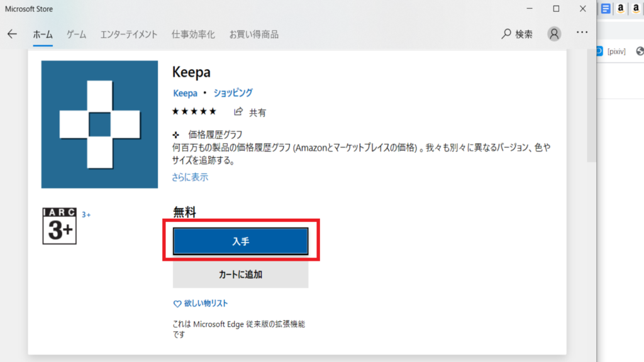
Task: Click the first Amazon icon in browser window
Action: pos(621,9)
